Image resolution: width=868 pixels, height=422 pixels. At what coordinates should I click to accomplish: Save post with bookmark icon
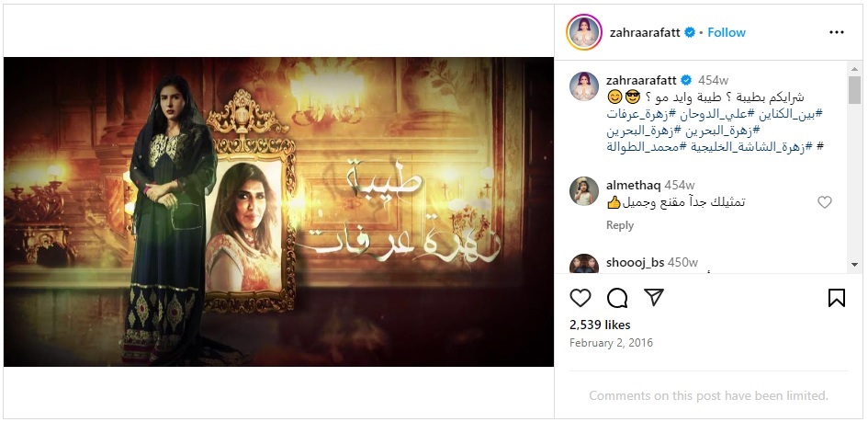pyautogui.click(x=837, y=298)
